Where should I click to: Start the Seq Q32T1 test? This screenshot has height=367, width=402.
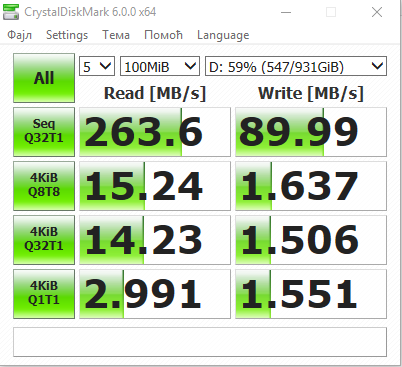[44, 132]
